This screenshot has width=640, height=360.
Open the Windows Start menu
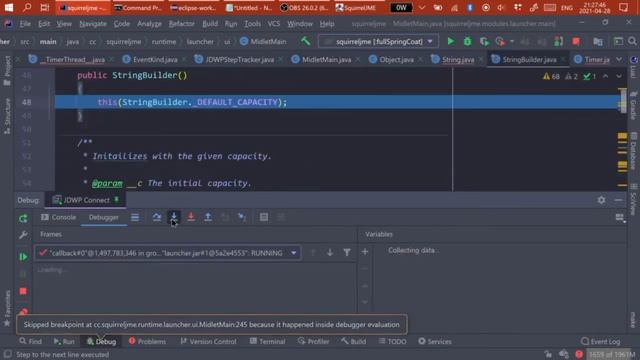pos(8,7)
